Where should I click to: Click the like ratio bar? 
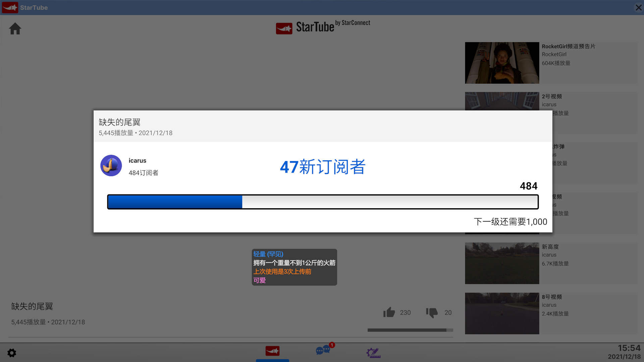(410, 330)
